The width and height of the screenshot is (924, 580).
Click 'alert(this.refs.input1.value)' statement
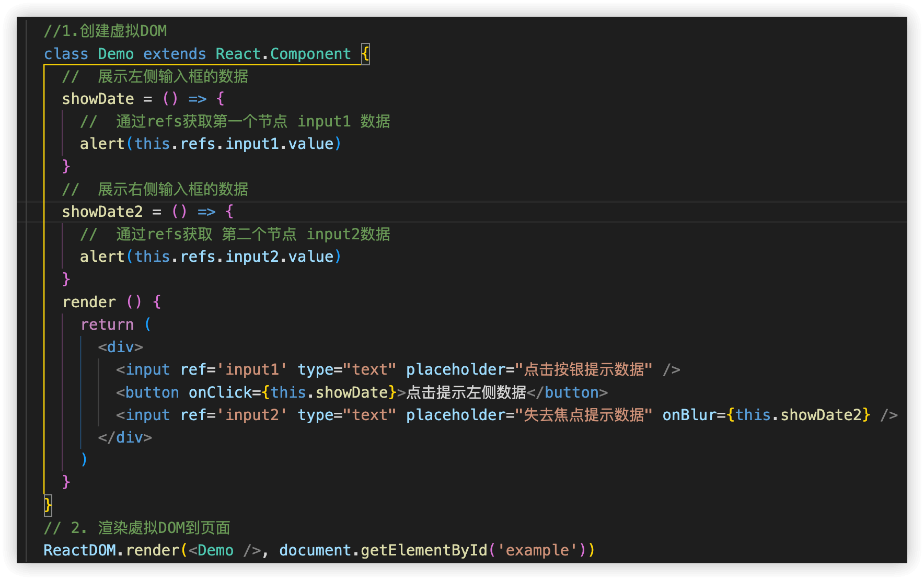pyautogui.click(x=211, y=144)
